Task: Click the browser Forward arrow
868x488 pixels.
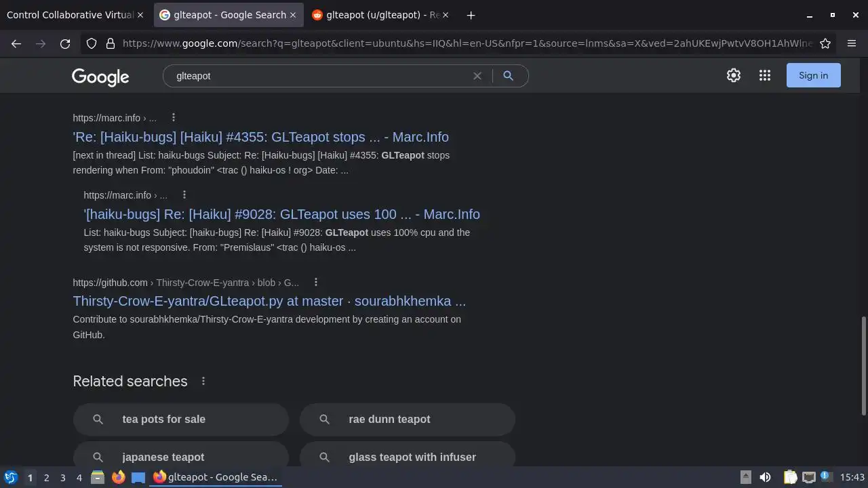Action: [x=41, y=43]
